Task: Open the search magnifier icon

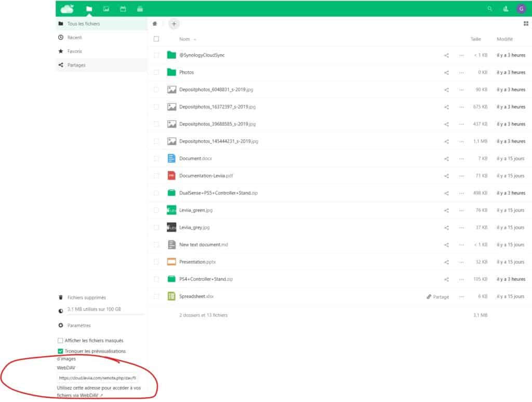Action: 490,9
